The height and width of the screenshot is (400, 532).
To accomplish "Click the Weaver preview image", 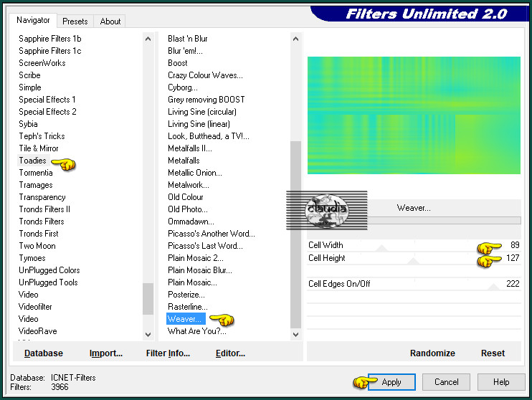I will (414, 115).
